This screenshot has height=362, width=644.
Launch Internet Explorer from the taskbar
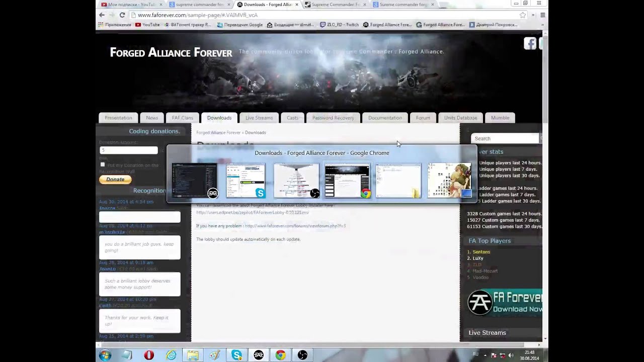pos(171,355)
